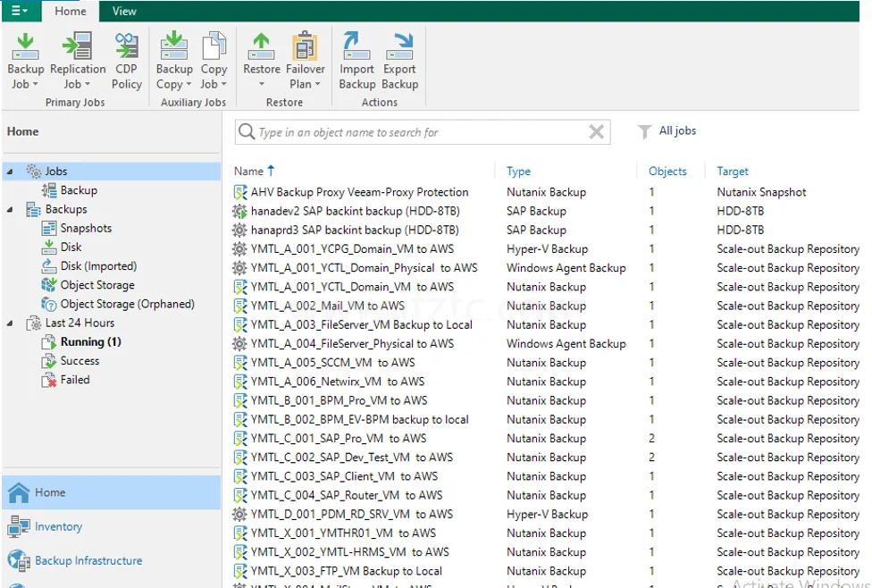
Task: Open the Backup Infrastructure view
Action: point(79,560)
